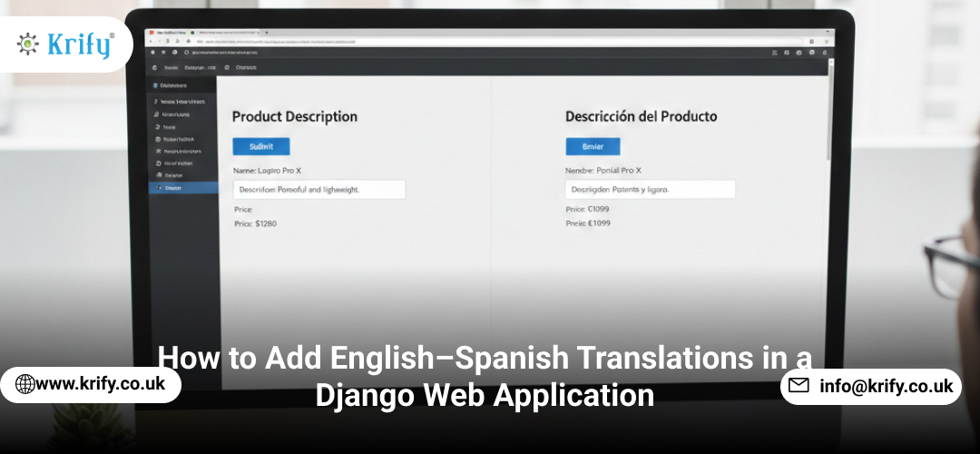
Task: Click the 'Descricción del Producto' heading
Action: click(641, 116)
